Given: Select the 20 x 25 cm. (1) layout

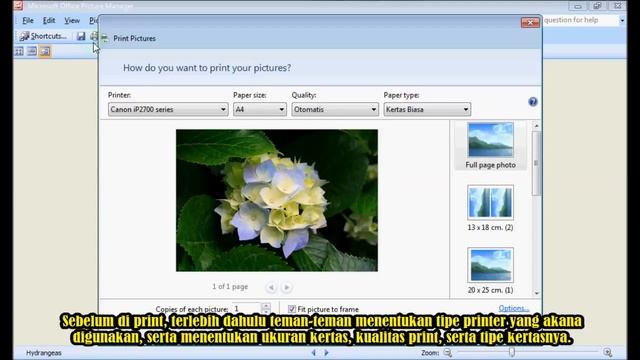Looking at the screenshot, I should click(490, 271).
